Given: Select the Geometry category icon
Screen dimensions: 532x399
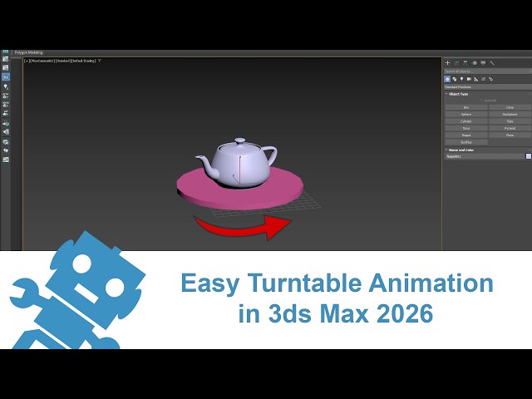Looking at the screenshot, I should click(x=447, y=79).
